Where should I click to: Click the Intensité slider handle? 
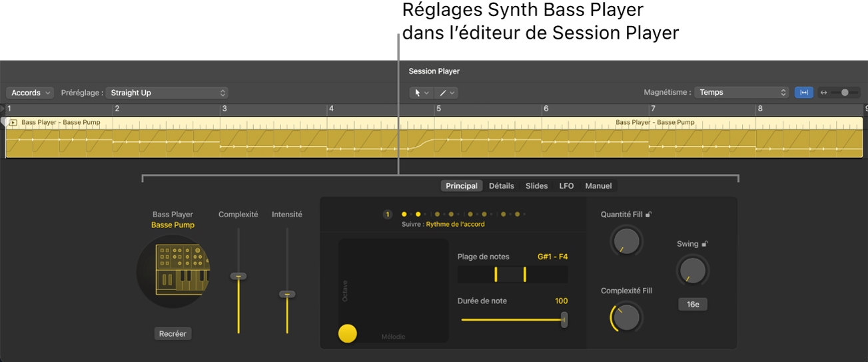coord(287,294)
